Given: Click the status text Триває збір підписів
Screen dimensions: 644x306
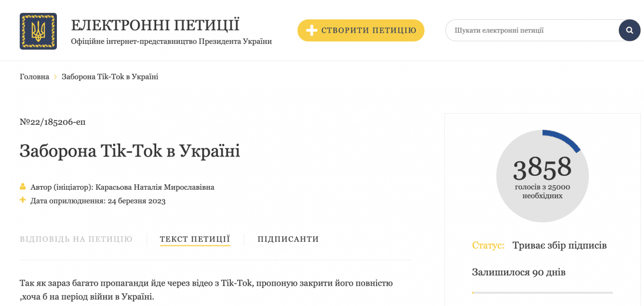Looking at the screenshot, I should (559, 245).
